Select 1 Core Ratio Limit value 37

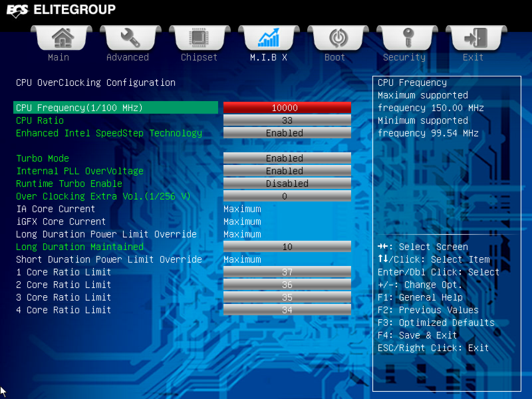coord(287,272)
